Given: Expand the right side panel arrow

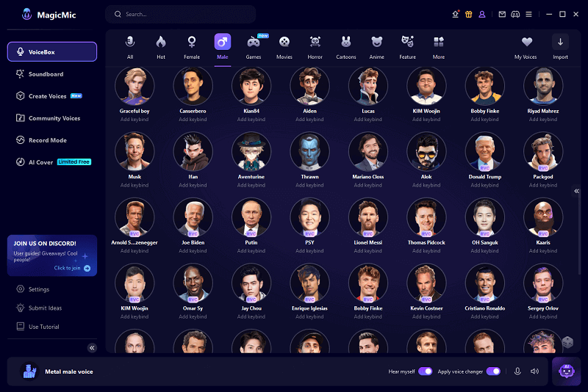Looking at the screenshot, I should [x=576, y=191].
